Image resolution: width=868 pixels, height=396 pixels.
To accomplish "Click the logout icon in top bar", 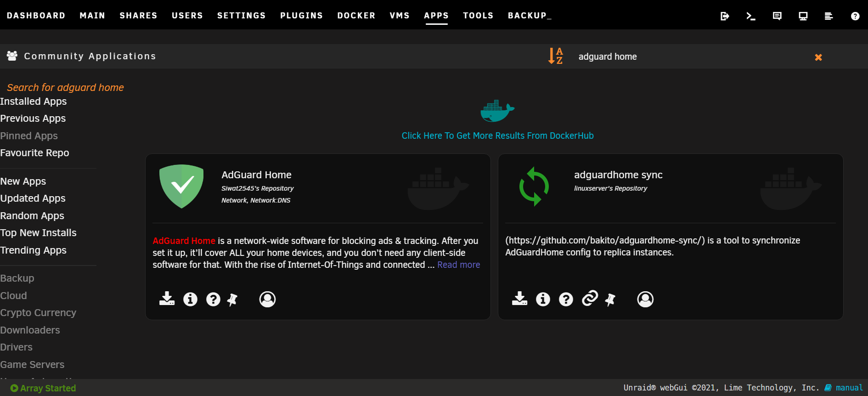I will click(x=725, y=16).
